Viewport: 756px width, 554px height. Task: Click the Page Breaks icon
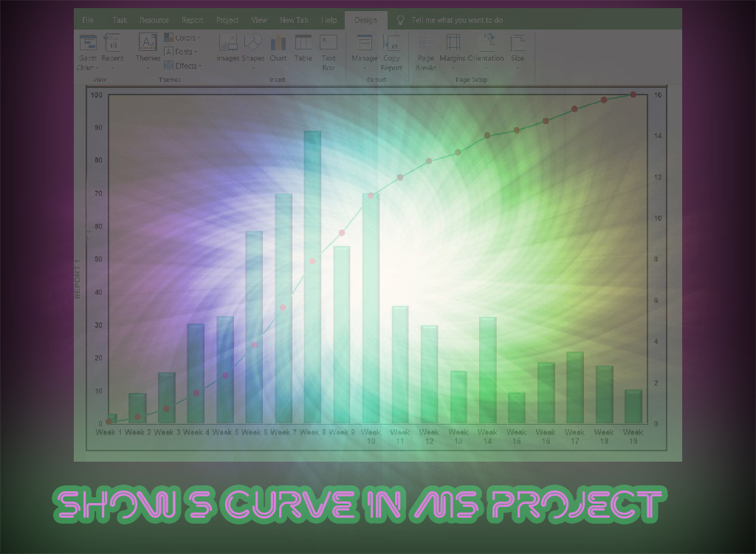tap(426, 42)
